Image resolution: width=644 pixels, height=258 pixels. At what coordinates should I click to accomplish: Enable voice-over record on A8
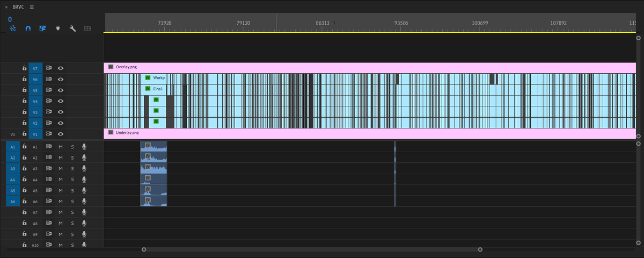[84, 223]
